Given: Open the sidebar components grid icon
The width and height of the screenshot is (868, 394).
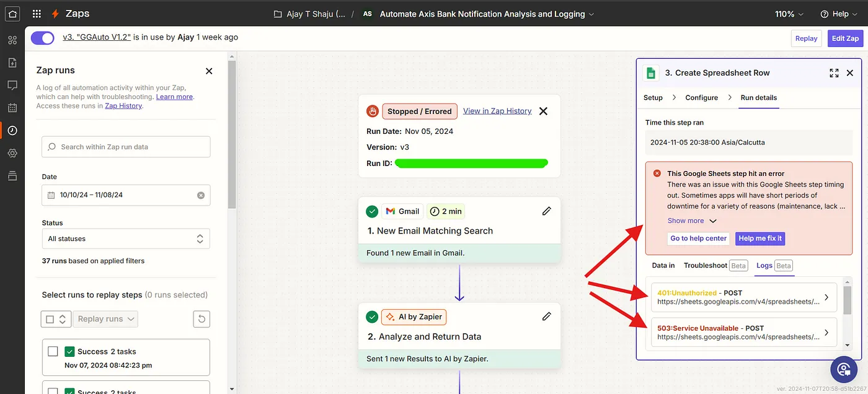Looking at the screenshot, I should coord(12,40).
